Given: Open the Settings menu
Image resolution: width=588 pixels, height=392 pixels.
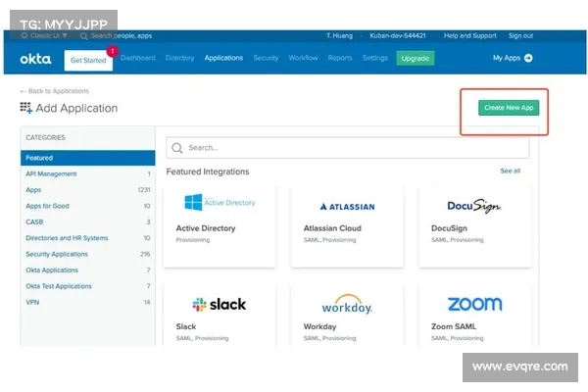Looking at the screenshot, I should click(375, 58).
